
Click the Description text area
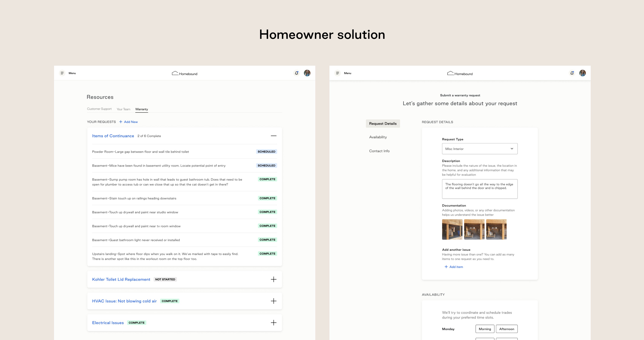tap(479, 189)
